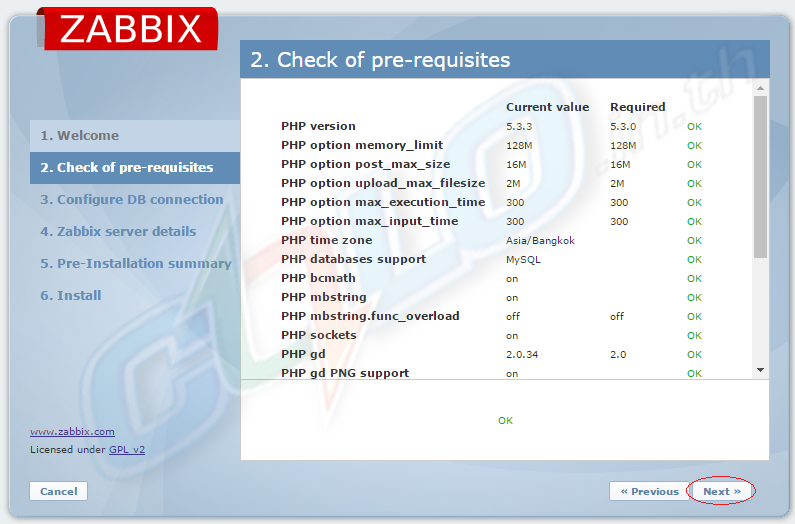The width and height of the screenshot is (795, 524).
Task: Click 'PHP databases support' label
Action: coord(353,259)
